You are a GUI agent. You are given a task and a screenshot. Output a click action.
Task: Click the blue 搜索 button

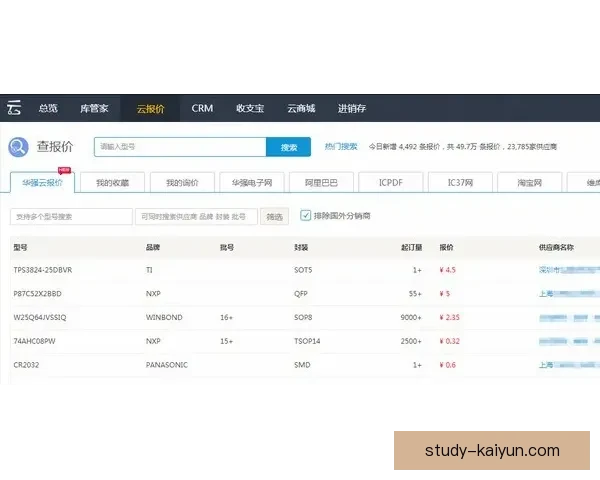(289, 147)
